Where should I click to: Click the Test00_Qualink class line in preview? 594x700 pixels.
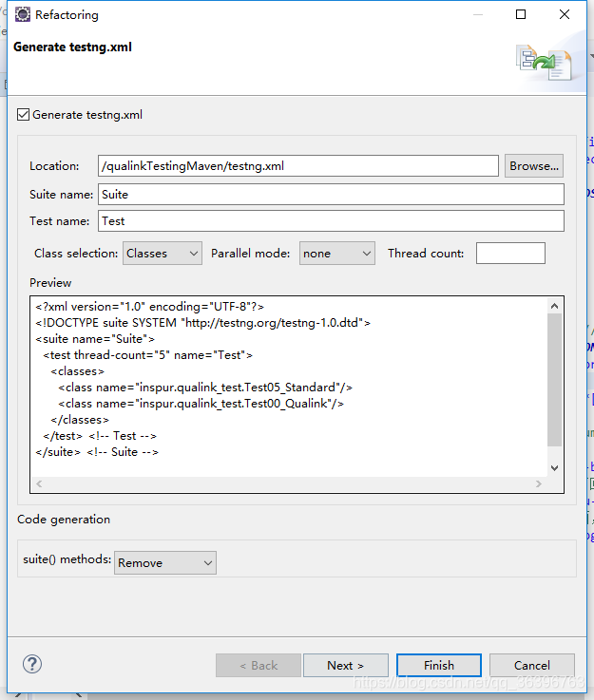pyautogui.click(x=201, y=404)
